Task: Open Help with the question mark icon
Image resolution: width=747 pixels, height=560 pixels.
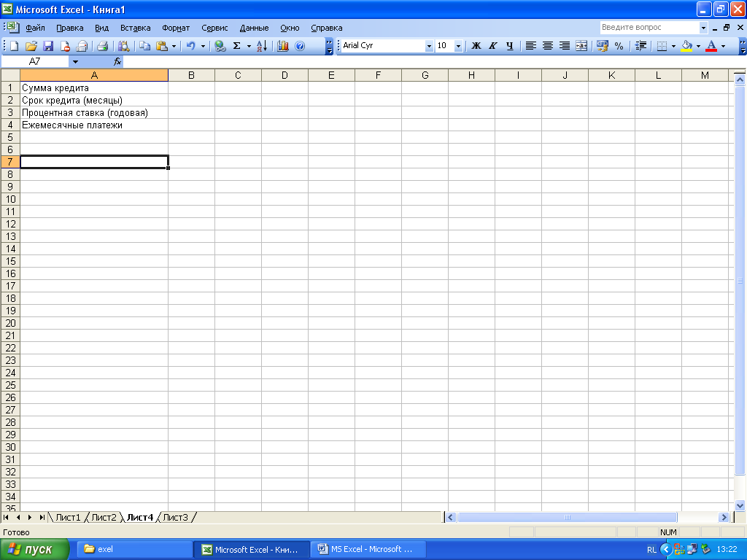Action: (x=300, y=46)
